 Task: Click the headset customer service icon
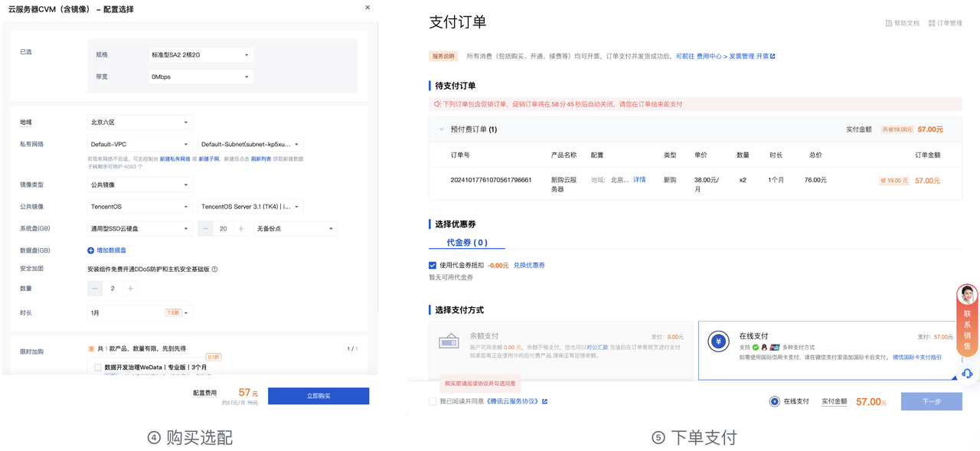(x=967, y=374)
